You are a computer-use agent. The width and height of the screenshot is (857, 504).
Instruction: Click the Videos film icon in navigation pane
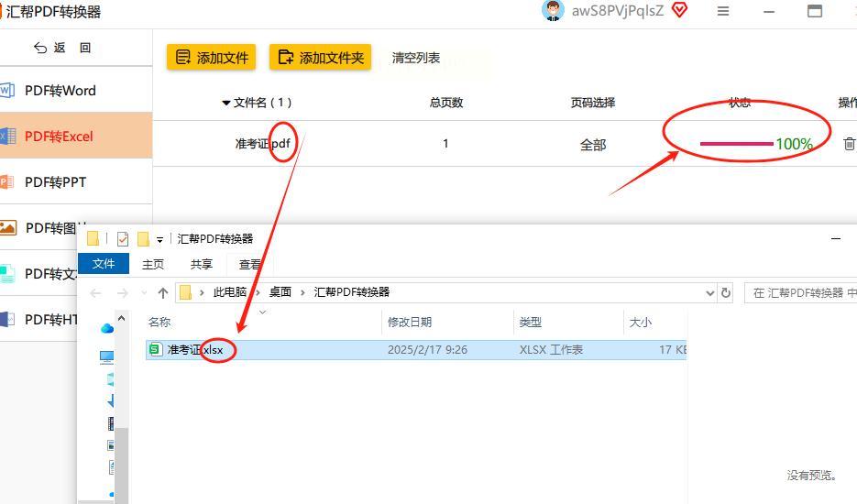tap(111, 423)
